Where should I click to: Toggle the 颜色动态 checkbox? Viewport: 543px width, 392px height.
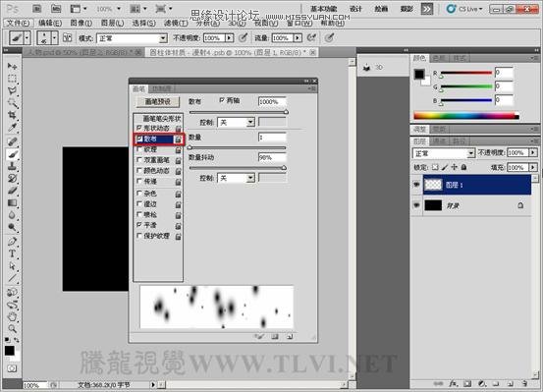click(139, 171)
